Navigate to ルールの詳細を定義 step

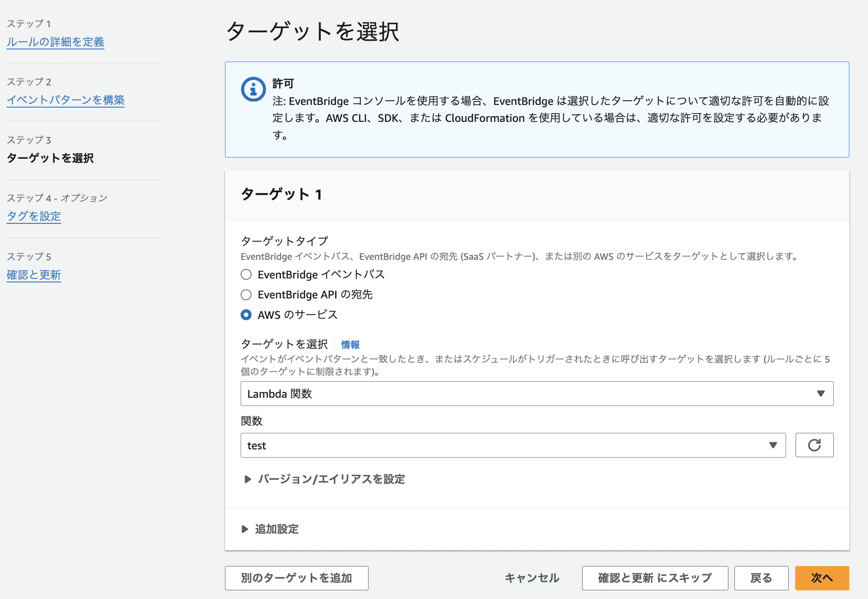pyautogui.click(x=55, y=42)
